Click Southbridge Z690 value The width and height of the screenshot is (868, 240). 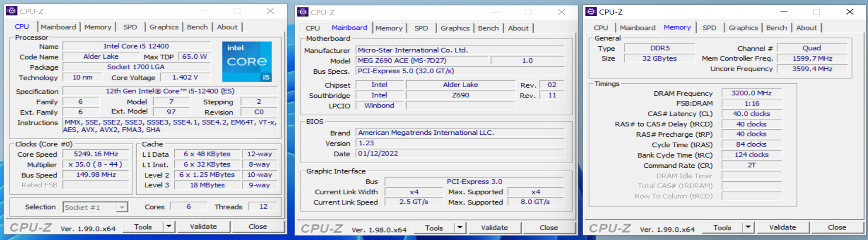460,95
